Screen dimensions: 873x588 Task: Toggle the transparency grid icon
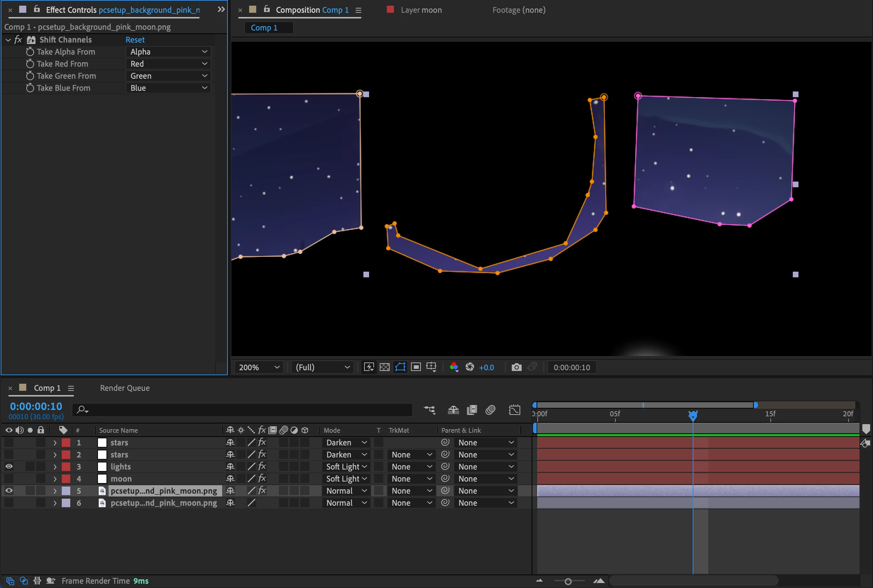[x=385, y=367]
